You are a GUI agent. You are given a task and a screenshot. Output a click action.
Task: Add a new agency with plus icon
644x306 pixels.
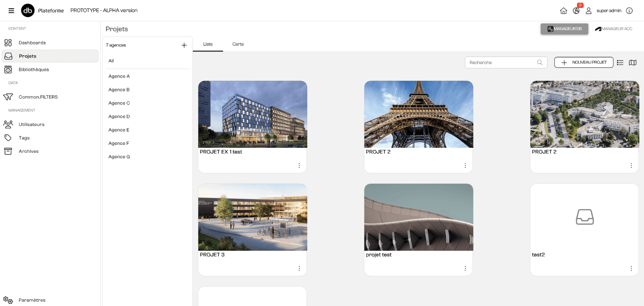click(x=184, y=45)
